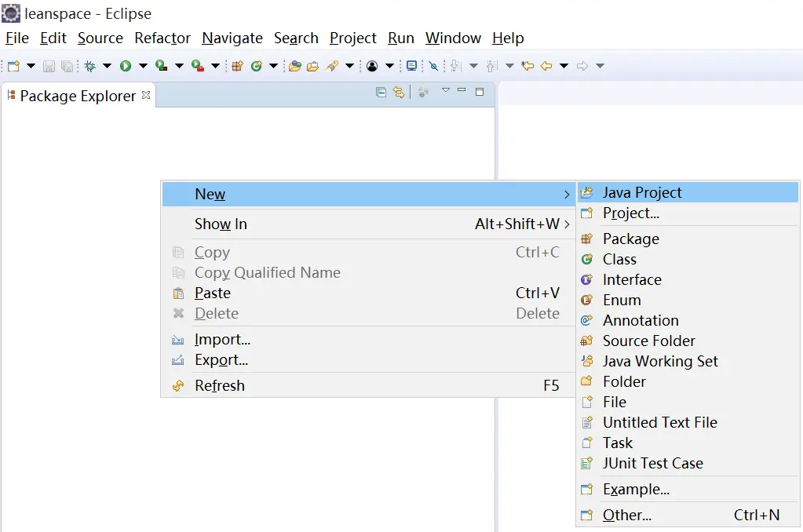The image size is (803, 532).
Task: Click Collapse All in Package Explorer
Action: click(x=381, y=92)
